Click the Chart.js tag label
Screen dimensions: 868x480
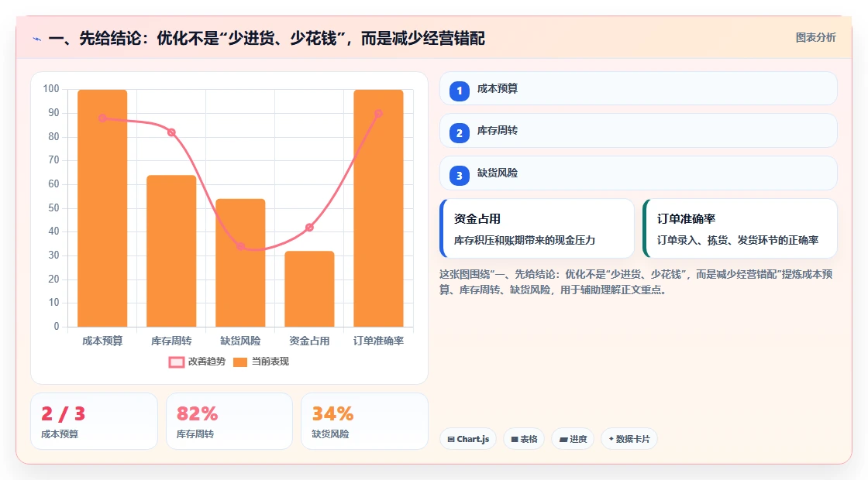(473, 439)
